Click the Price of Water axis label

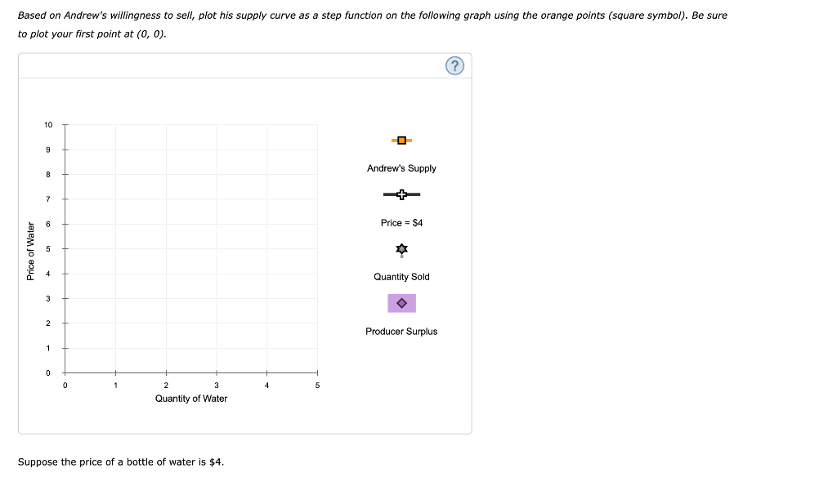[x=30, y=251]
